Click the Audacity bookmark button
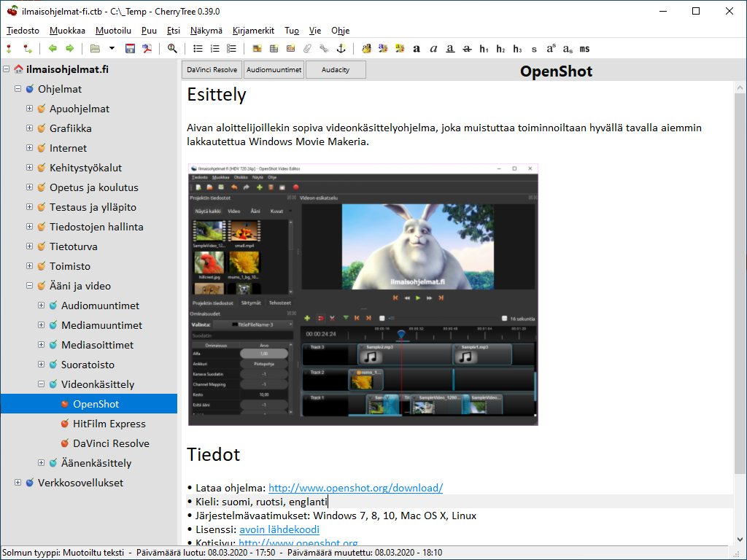Viewport: 747px width, 560px height. point(336,69)
